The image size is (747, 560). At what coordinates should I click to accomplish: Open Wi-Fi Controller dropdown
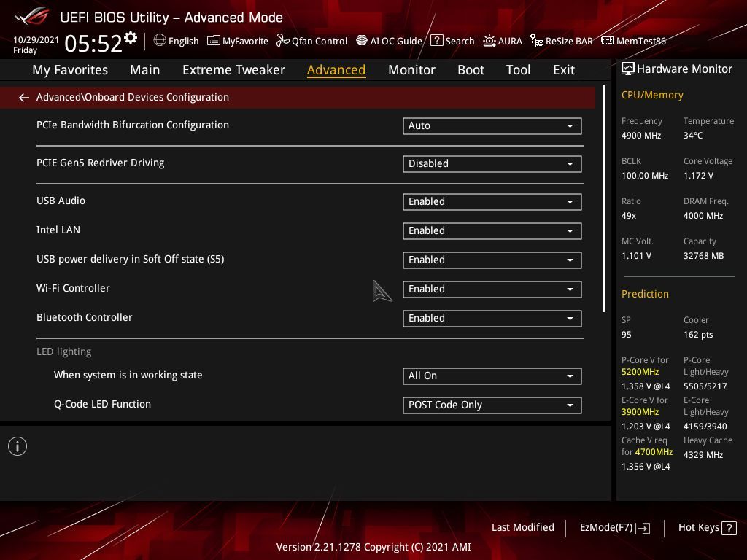point(492,289)
